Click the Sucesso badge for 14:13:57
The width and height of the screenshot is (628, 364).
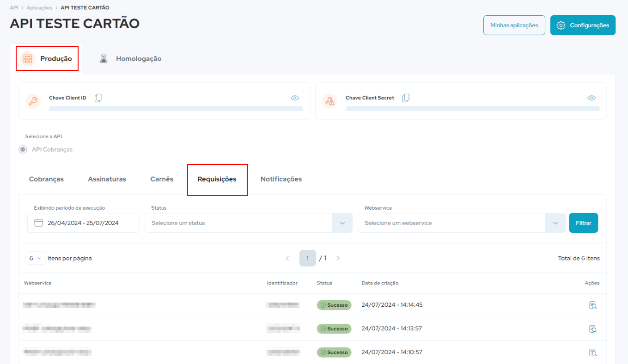(334, 328)
